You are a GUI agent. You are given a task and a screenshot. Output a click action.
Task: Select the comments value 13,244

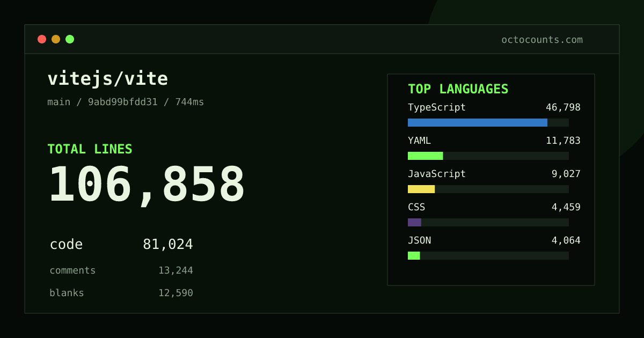click(x=175, y=270)
